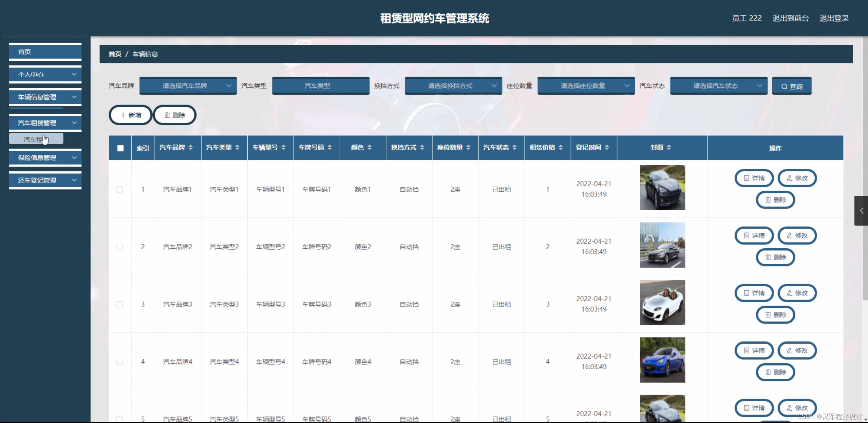Image resolution: width=868 pixels, height=423 pixels.
Task: Toggle the select-all checkbox in the table header
Action: tap(120, 148)
